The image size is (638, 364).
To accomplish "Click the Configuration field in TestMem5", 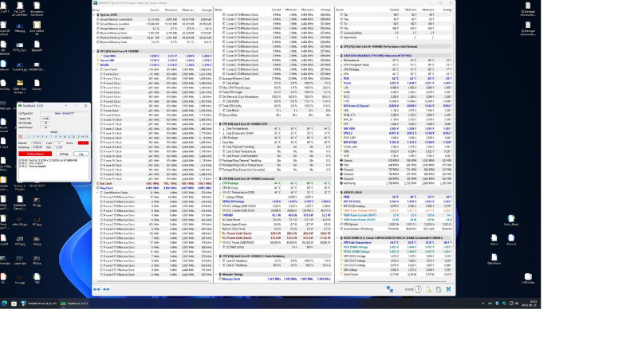I will click(65, 113).
